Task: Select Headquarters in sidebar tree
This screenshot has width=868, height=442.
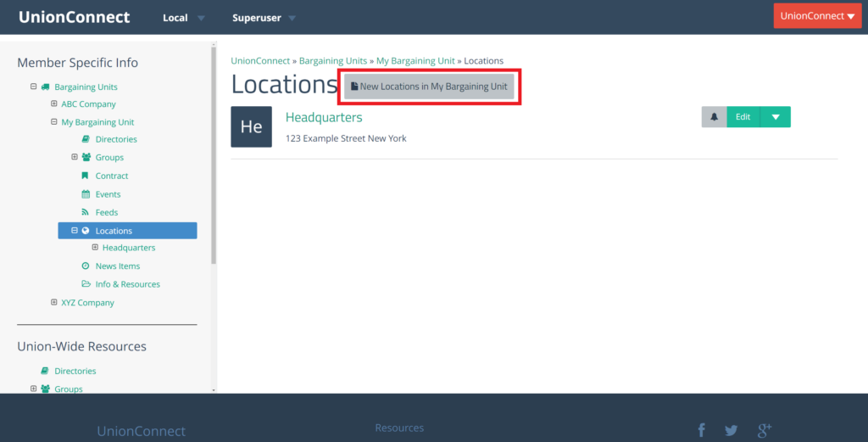Action: (x=129, y=248)
